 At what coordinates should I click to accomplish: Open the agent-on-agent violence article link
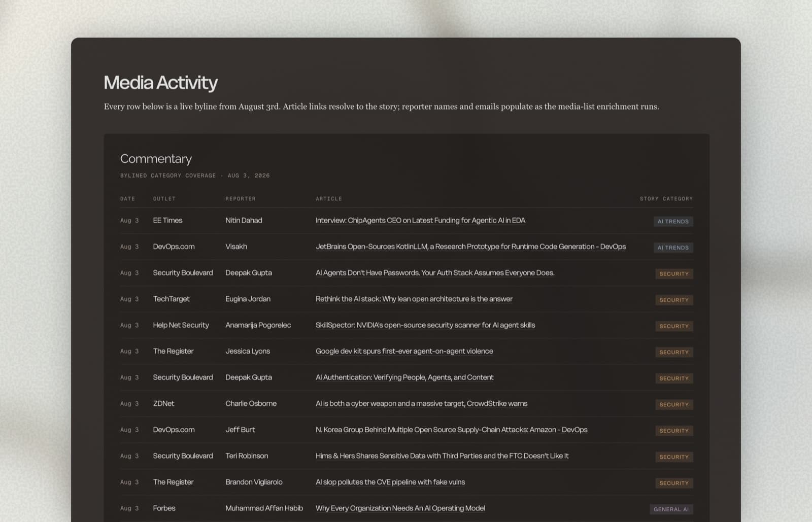pos(404,352)
